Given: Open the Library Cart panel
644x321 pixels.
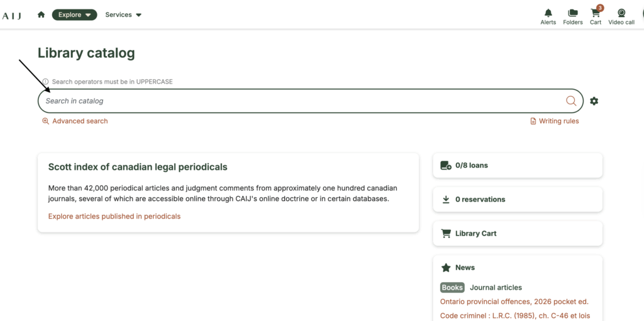Looking at the screenshot, I should coord(518,233).
